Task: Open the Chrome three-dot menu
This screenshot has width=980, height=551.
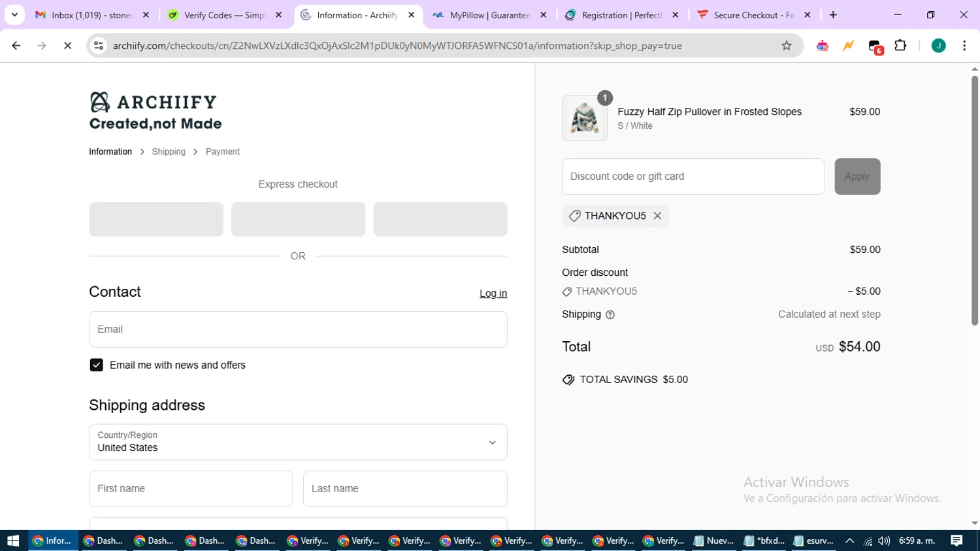Action: pos(964,46)
